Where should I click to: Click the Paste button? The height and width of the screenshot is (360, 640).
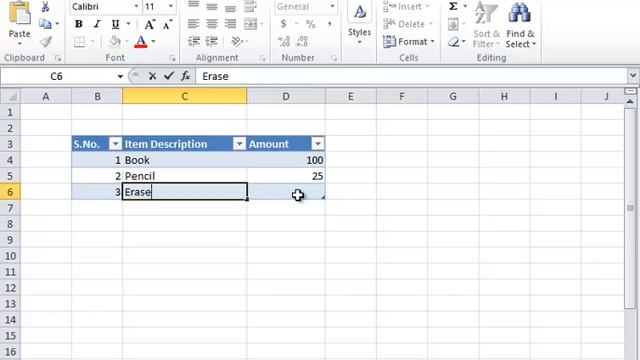click(19, 22)
